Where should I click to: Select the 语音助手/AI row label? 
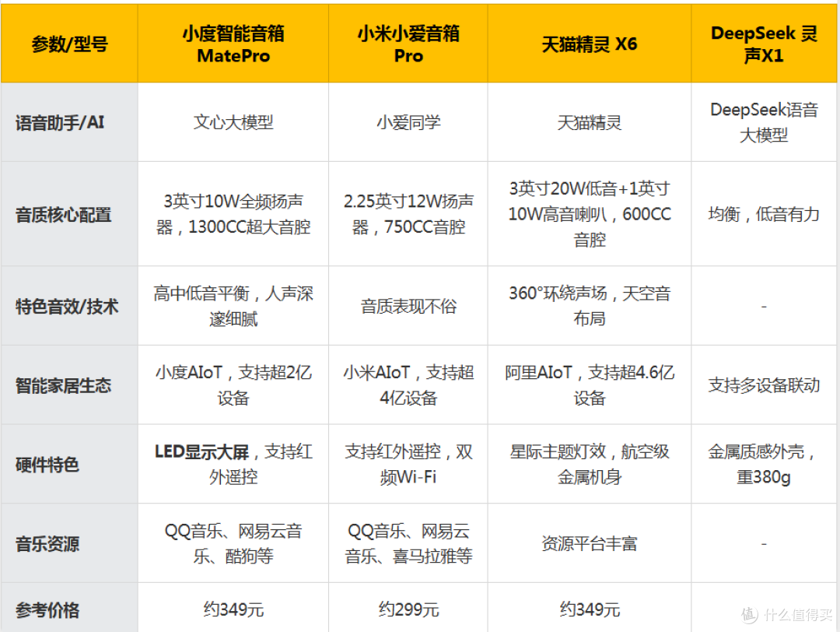tap(69, 122)
